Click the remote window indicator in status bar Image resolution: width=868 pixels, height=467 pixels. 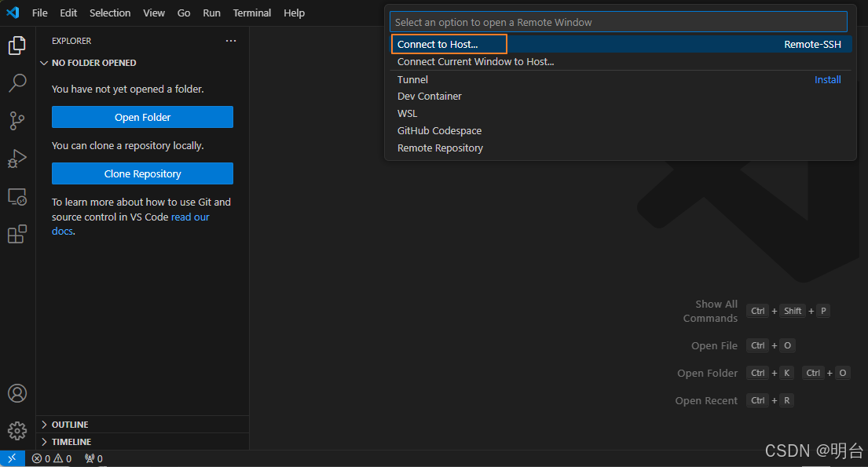click(x=13, y=458)
